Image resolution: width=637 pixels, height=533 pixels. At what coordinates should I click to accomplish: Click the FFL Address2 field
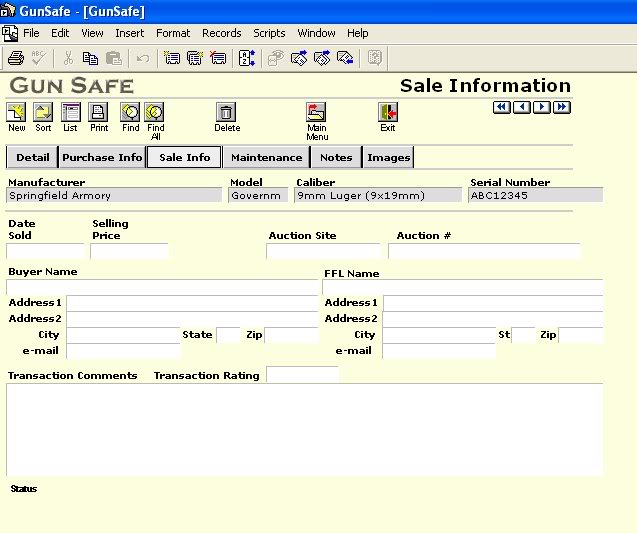point(493,319)
